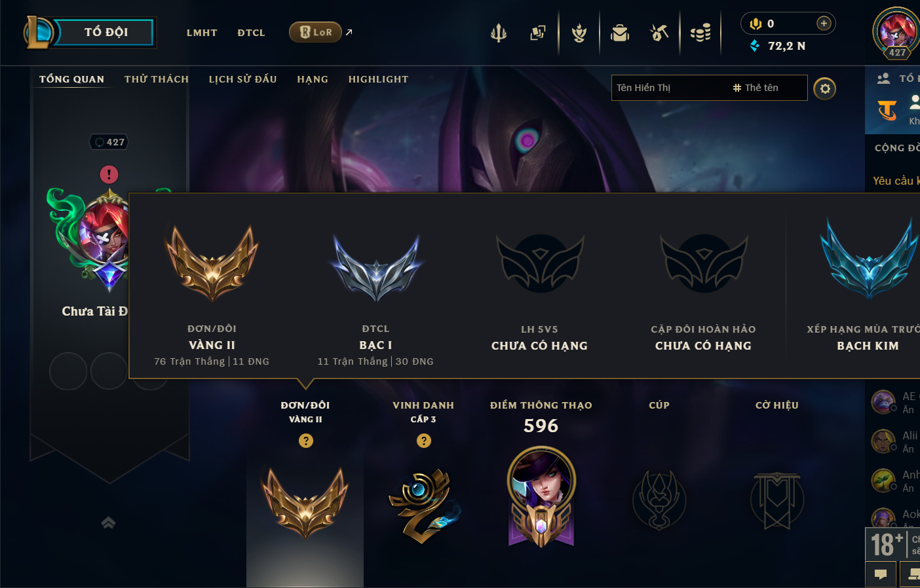Image resolution: width=920 pixels, height=588 pixels.
Task: Open the backpack Inventory icon
Action: [x=620, y=32]
